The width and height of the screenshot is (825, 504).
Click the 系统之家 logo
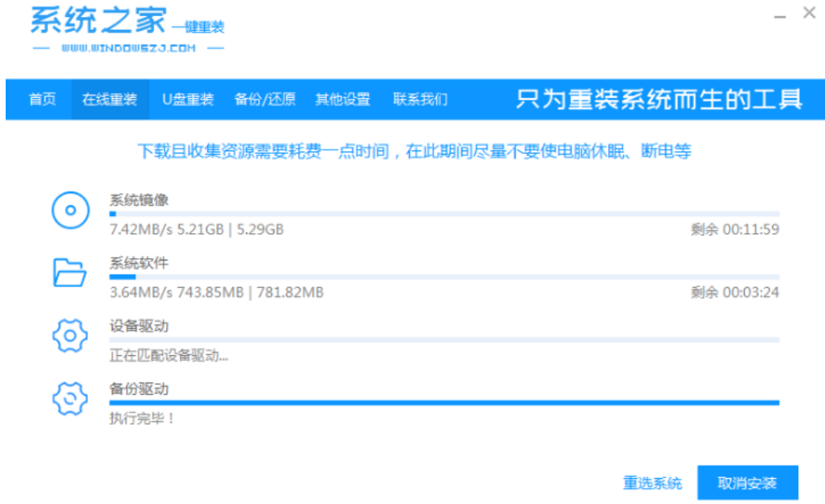pyautogui.click(x=127, y=29)
